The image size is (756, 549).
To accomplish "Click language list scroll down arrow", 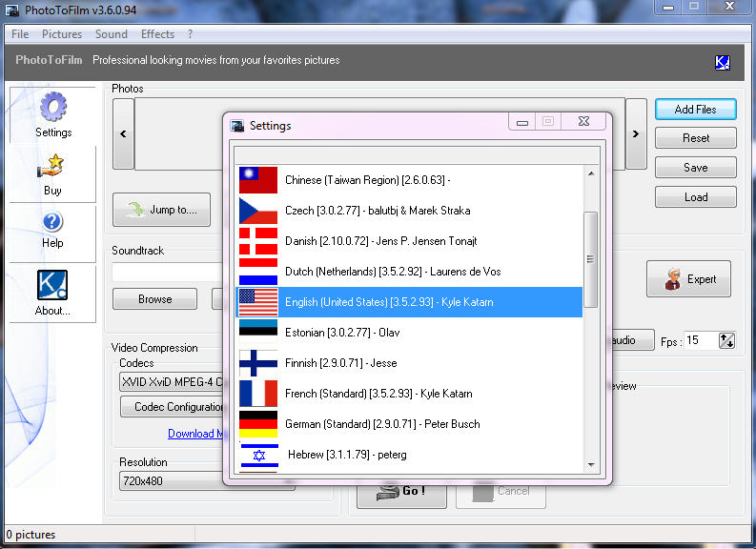I will pos(591,465).
